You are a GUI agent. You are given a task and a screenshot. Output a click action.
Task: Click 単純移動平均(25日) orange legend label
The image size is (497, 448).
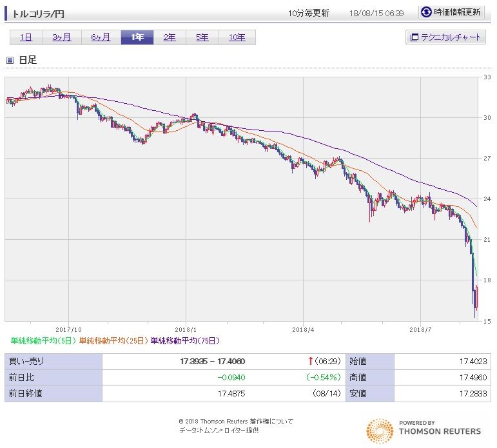point(113,340)
